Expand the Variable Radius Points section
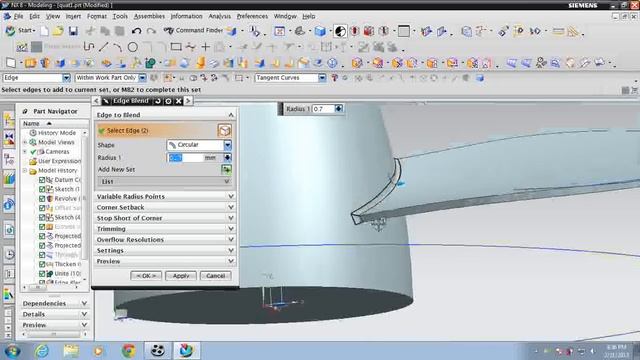640x360 pixels. pos(165,196)
